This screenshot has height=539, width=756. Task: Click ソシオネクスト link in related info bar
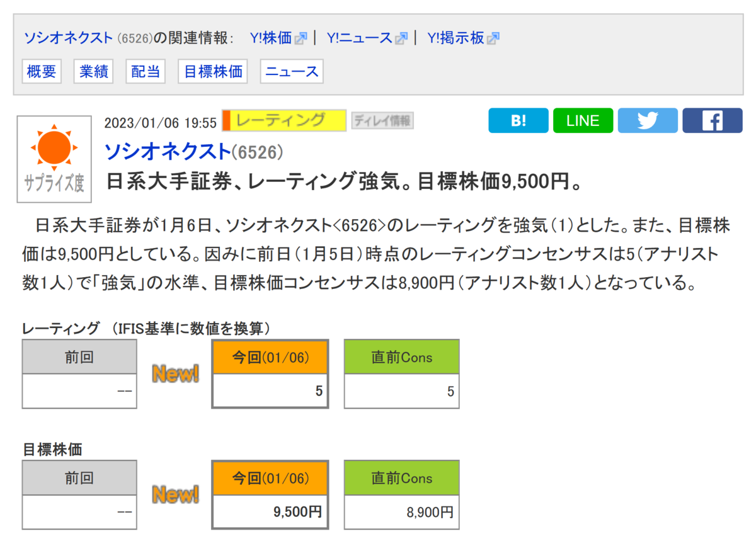69,38
